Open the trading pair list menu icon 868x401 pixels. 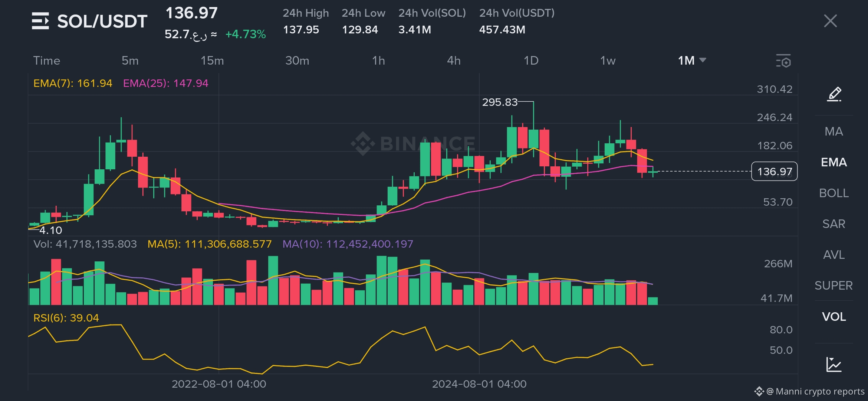(40, 21)
